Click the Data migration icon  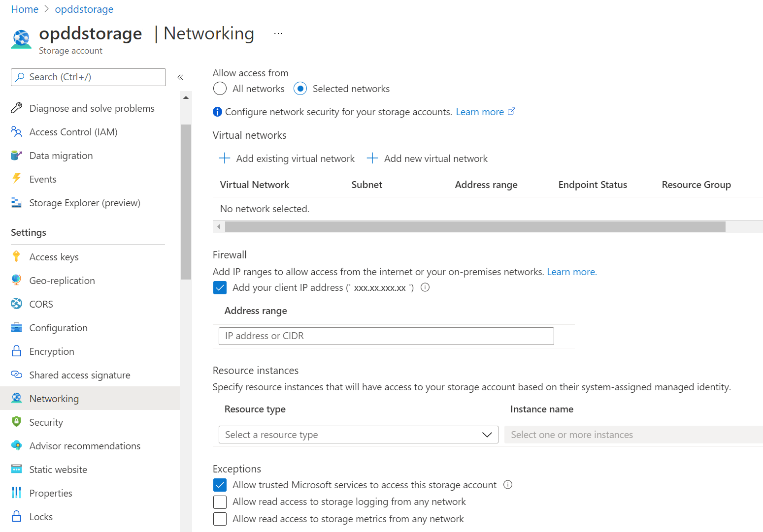16,156
